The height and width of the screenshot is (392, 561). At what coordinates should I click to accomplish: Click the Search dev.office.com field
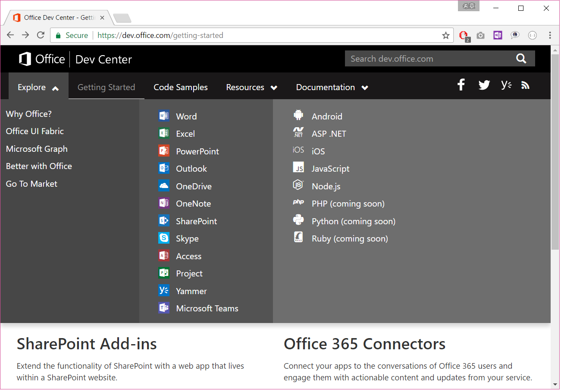coord(429,59)
